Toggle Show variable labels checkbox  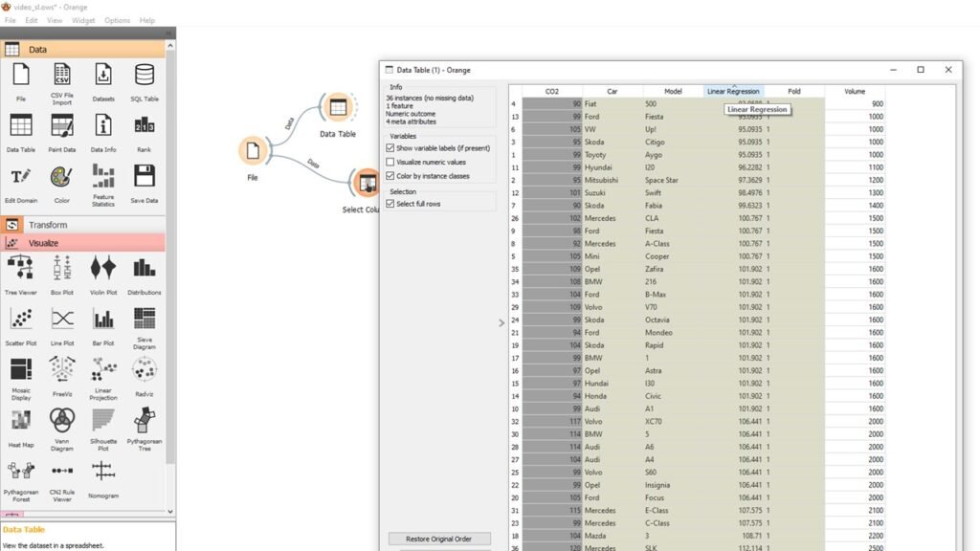point(390,148)
